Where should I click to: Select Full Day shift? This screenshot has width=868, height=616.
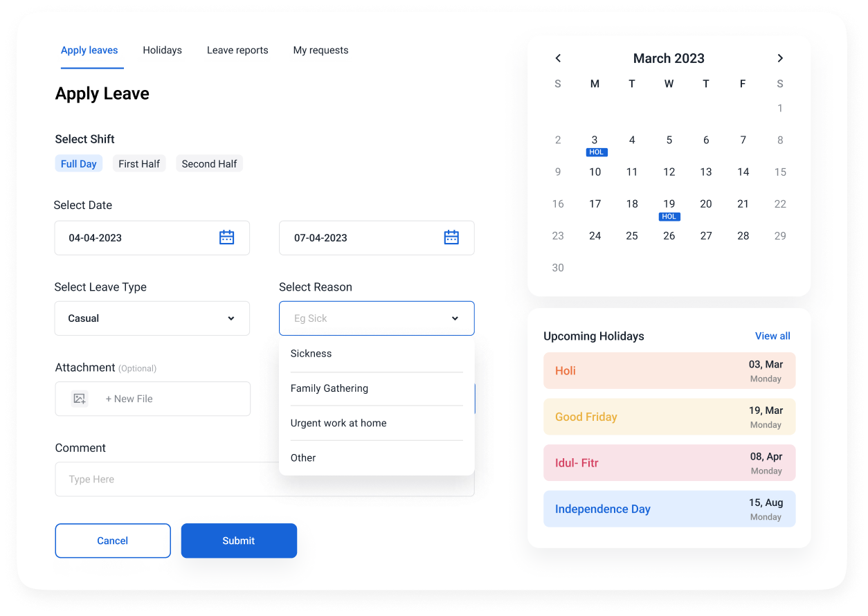click(x=79, y=163)
